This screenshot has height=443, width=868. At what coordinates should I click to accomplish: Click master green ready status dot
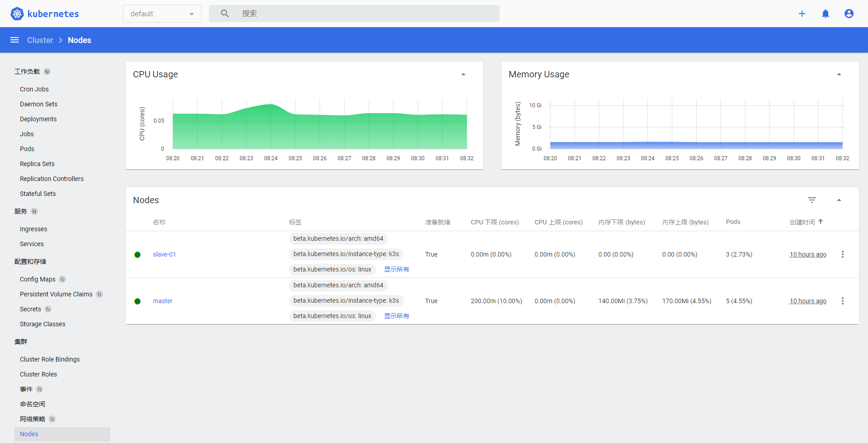click(x=137, y=301)
